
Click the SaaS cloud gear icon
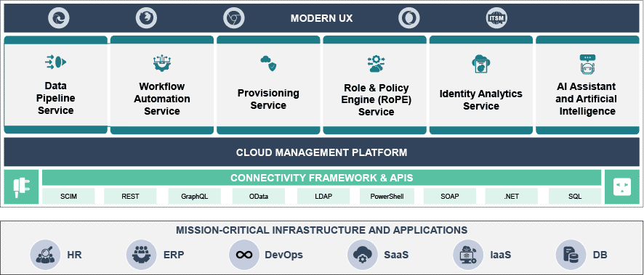coord(363,255)
